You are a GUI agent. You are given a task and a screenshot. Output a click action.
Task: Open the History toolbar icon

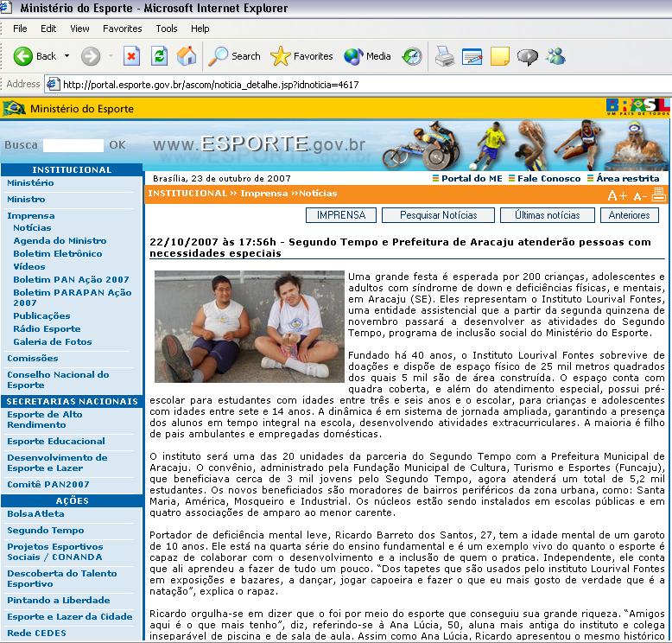pos(412,56)
